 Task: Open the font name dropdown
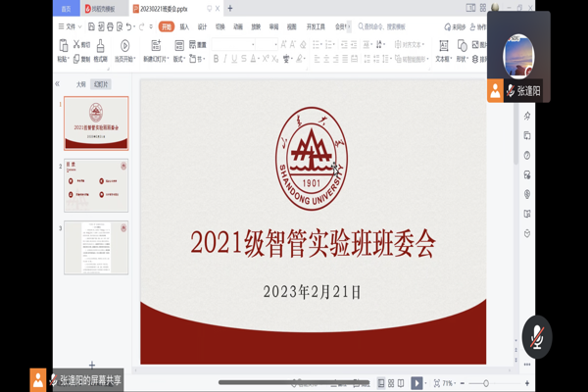click(253, 45)
